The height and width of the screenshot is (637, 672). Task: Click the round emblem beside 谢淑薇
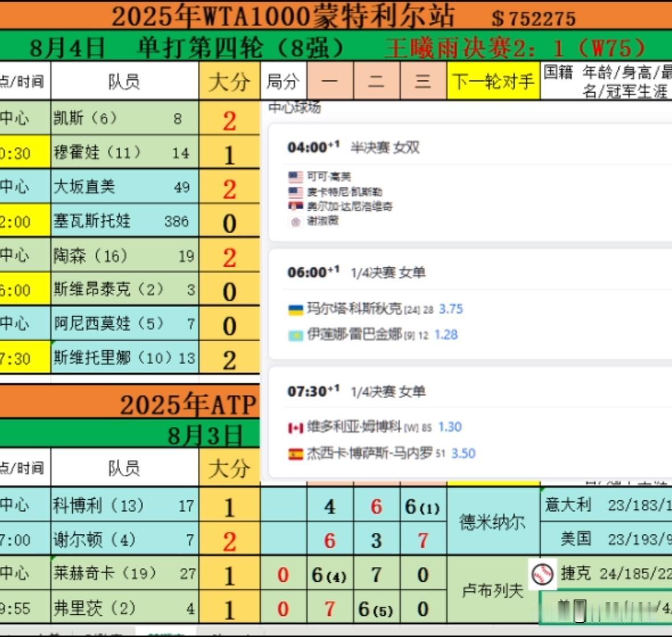click(x=295, y=222)
